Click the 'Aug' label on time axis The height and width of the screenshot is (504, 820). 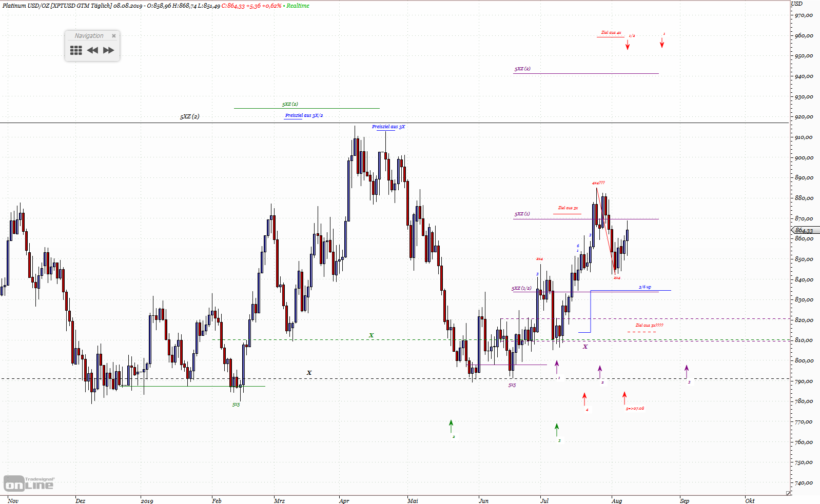(x=617, y=501)
